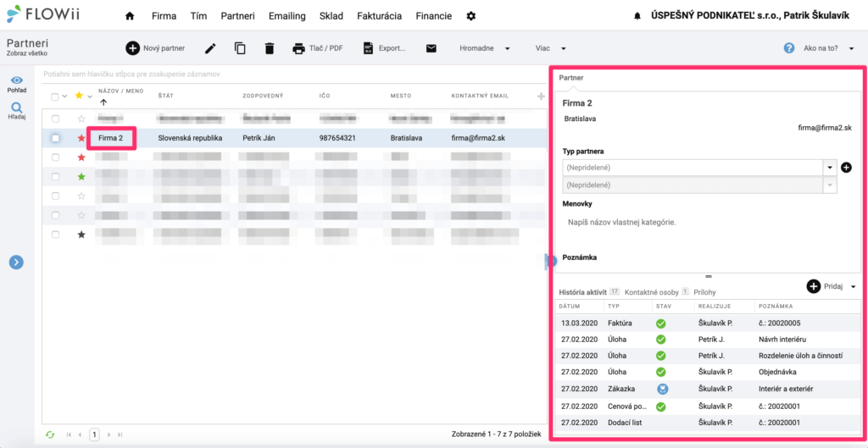Open the Viac dropdown
Viewport: 868px width, 448px height.
(551, 48)
